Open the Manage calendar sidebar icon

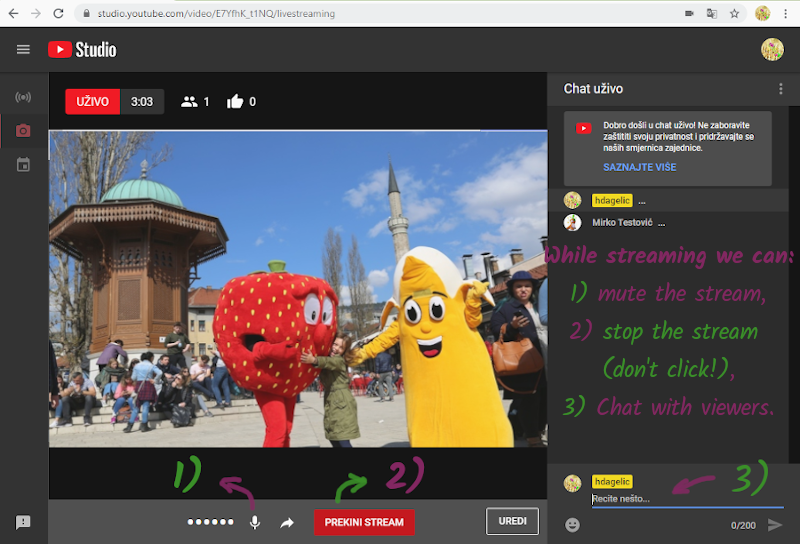(23, 164)
